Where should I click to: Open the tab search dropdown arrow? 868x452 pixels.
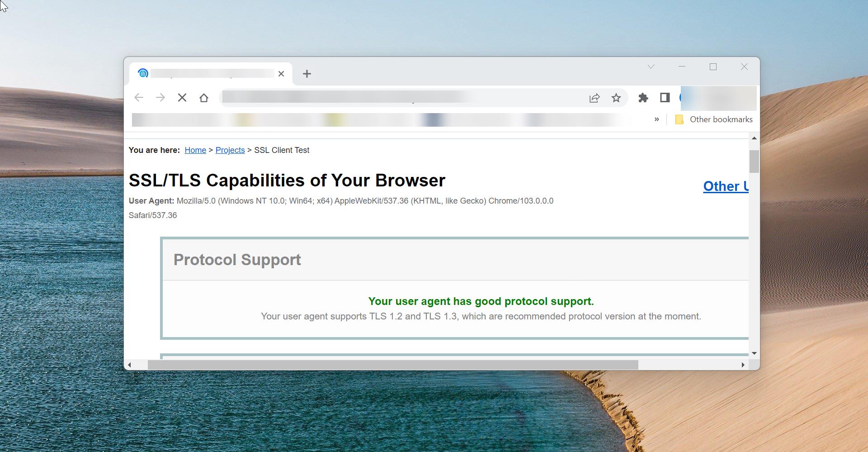(x=651, y=67)
